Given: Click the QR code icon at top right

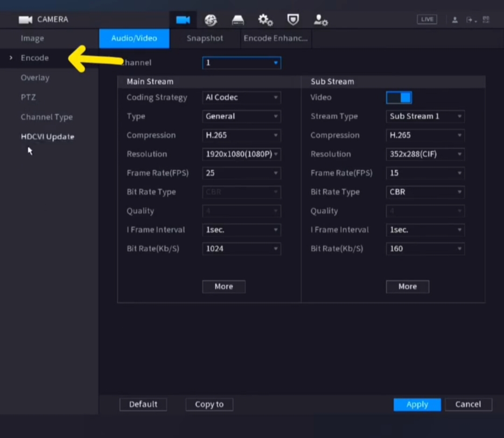Looking at the screenshot, I should [486, 20].
